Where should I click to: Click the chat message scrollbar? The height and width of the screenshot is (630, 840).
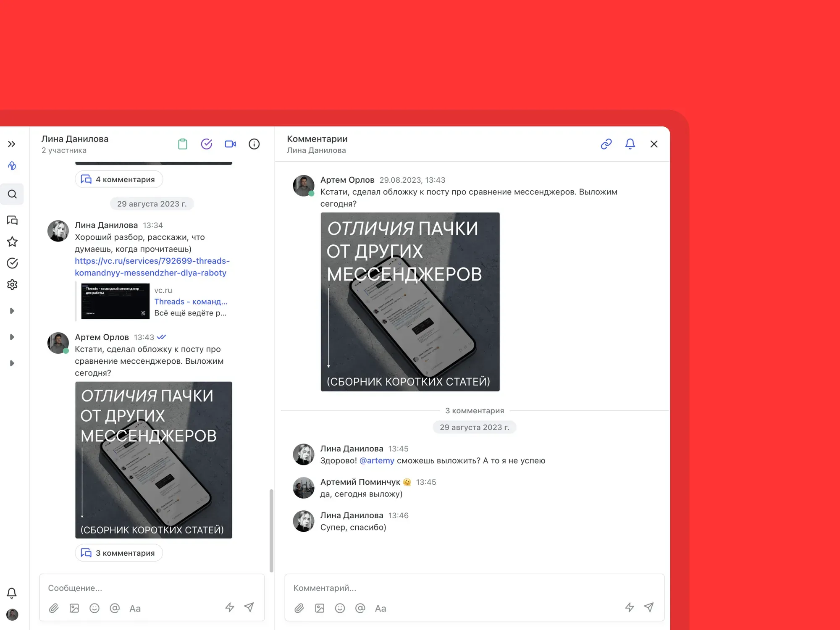271,530
